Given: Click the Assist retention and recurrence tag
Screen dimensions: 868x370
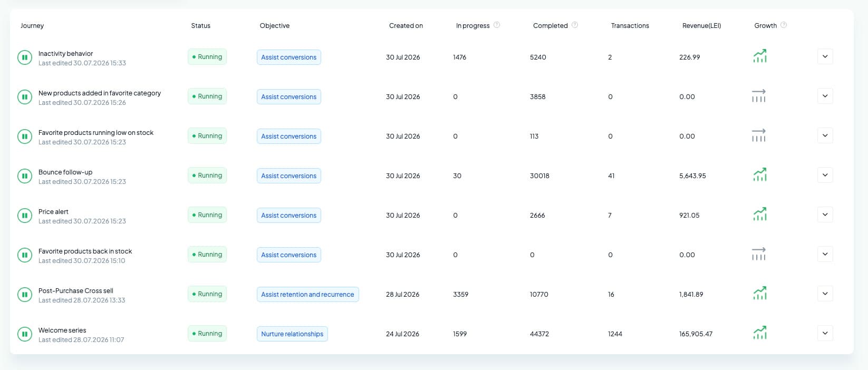Looking at the screenshot, I should (307, 294).
